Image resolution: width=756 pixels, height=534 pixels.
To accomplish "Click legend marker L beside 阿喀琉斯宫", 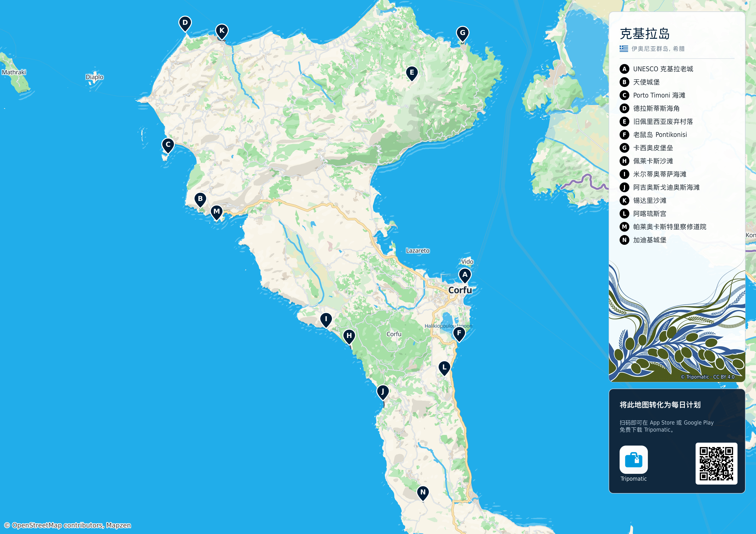I will pyautogui.click(x=624, y=213).
